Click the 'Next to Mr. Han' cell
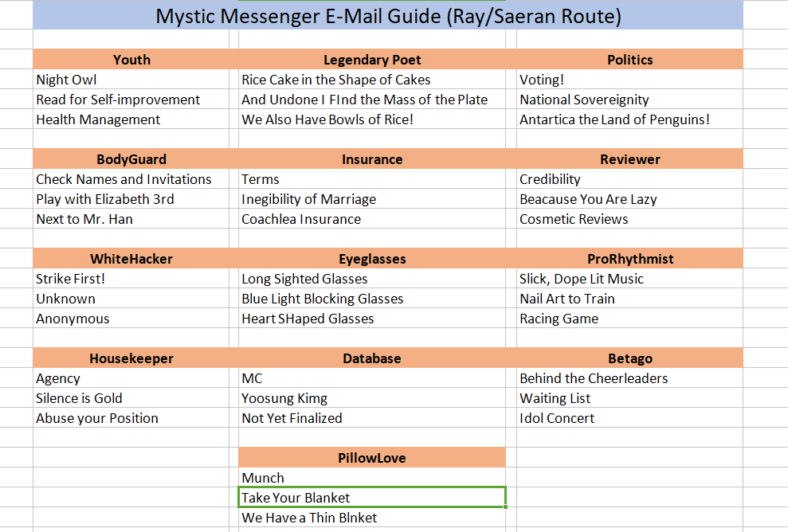 131,219
